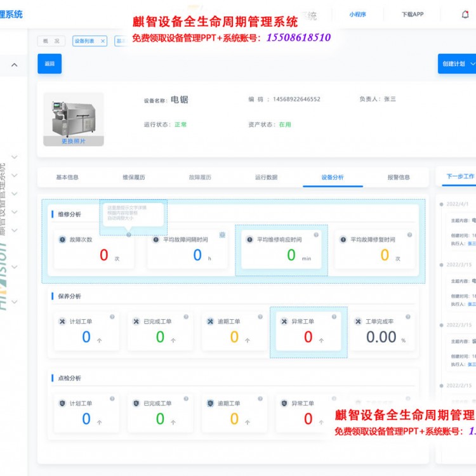Image resolution: width=476 pixels, height=476 pixels.
Task: Click the 更换照片 link
Action: [x=74, y=141]
